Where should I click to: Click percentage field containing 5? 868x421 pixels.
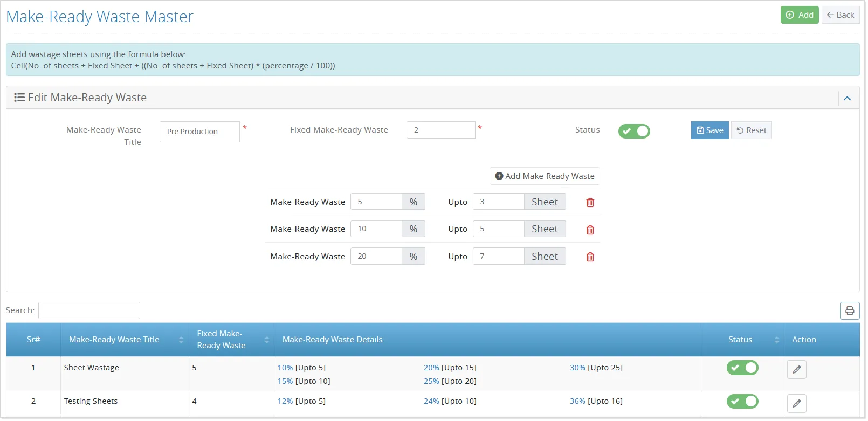(376, 202)
